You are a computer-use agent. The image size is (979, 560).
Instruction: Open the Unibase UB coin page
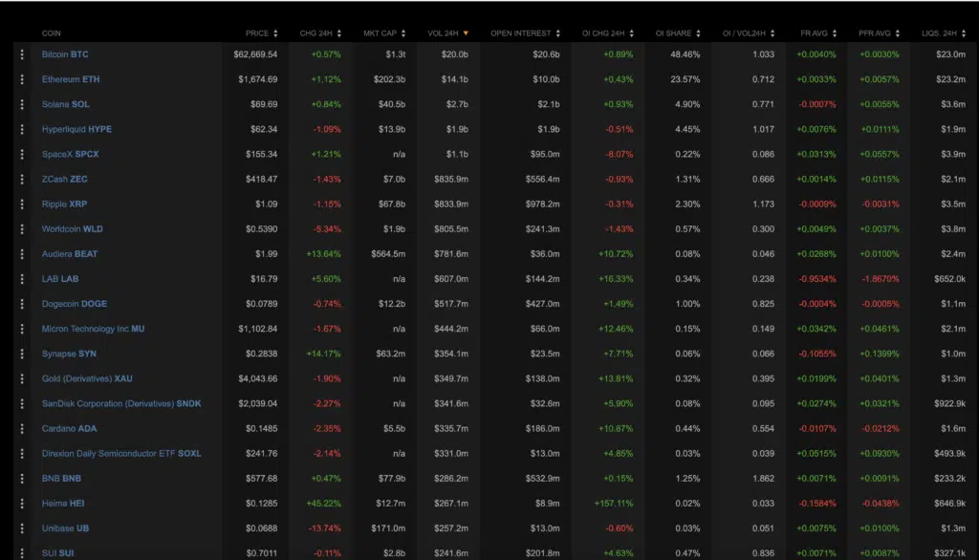point(65,528)
